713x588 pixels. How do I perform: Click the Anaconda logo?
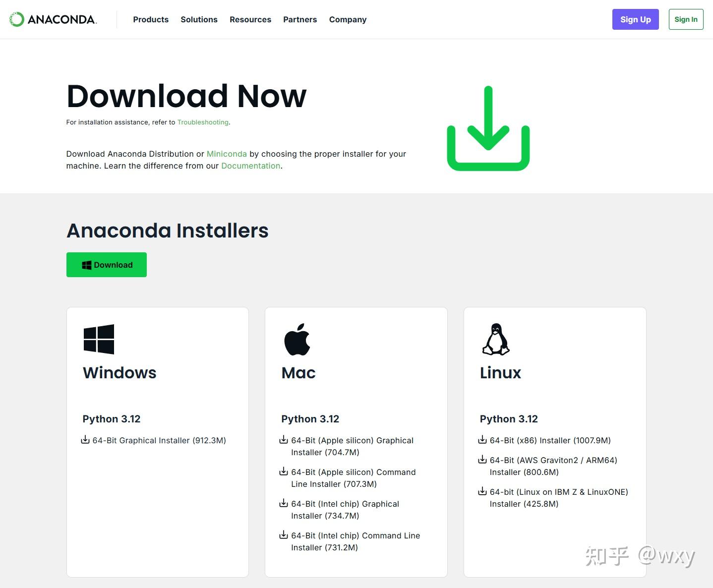coord(53,19)
